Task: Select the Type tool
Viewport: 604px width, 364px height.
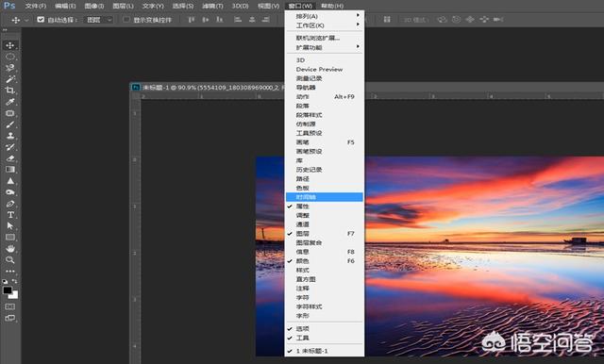Action: pos(10,215)
